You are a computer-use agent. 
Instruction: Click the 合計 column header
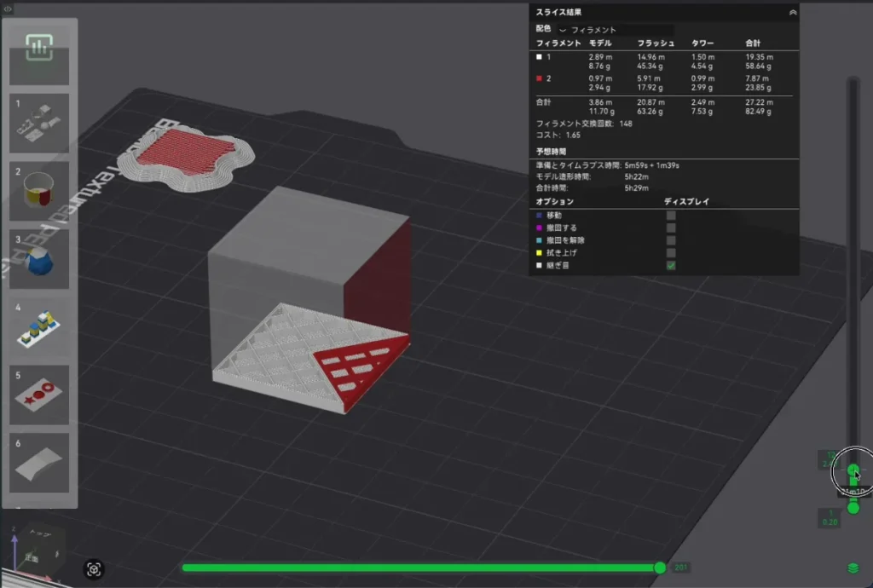pos(753,43)
